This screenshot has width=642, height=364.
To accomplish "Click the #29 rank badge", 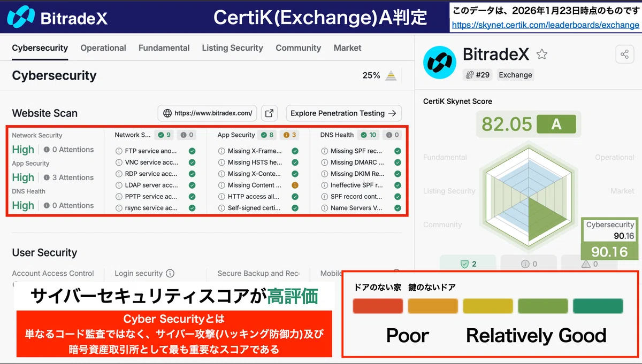I will coord(478,75).
